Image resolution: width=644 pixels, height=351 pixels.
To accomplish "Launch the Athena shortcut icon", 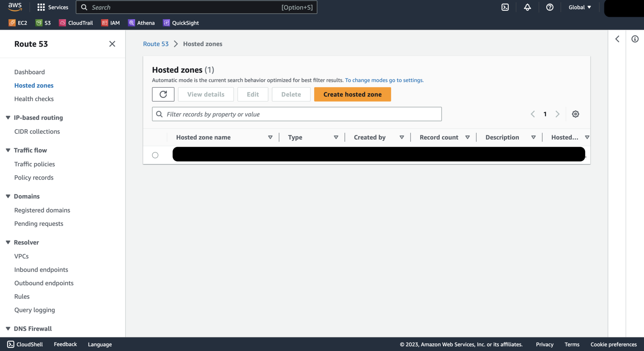I will coord(131,23).
